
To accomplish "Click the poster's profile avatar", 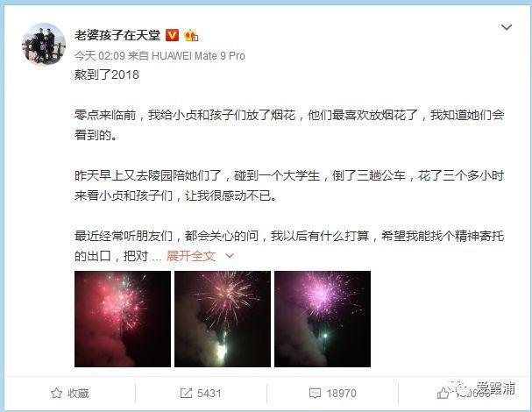I will coord(44,44).
